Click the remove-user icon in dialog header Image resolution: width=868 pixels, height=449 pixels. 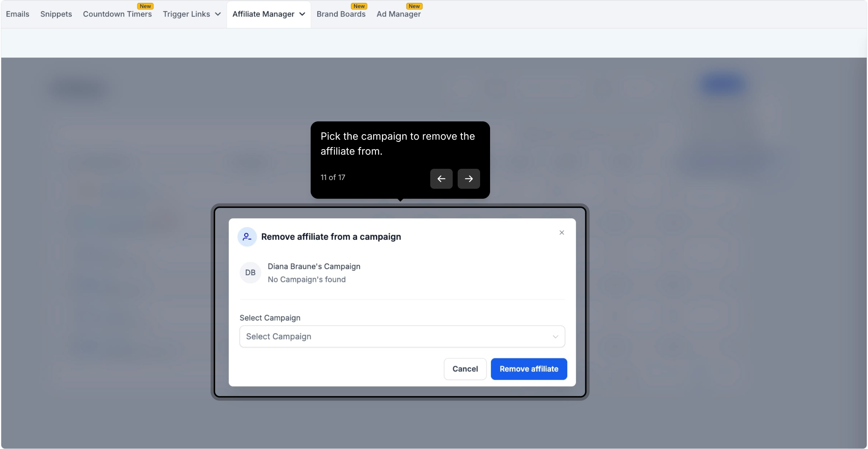coord(247,237)
